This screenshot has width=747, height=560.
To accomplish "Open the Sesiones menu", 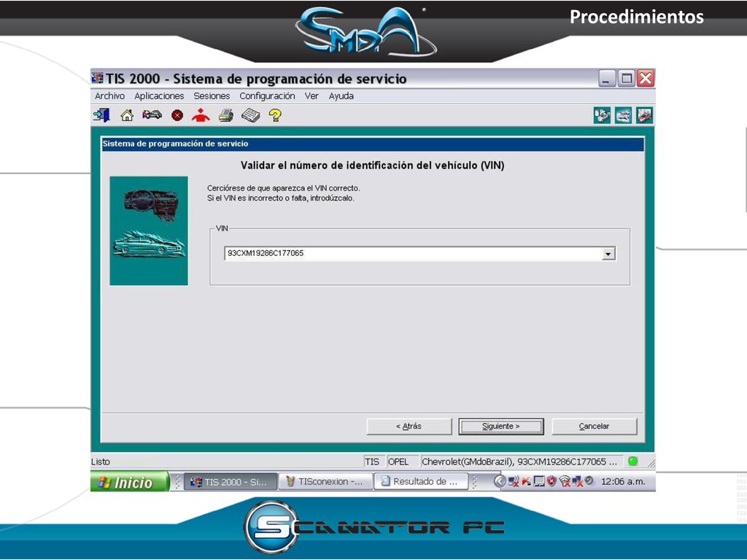I will click(x=212, y=96).
